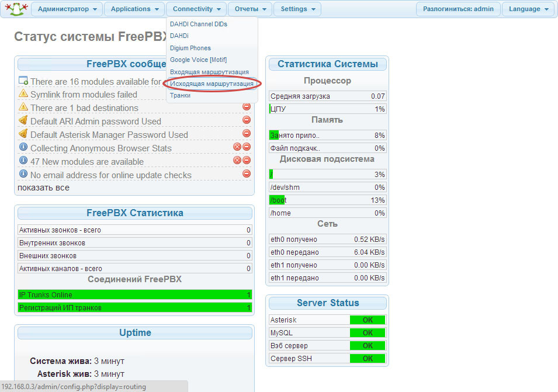Click the MySQL OK status indicator
558x392 pixels.
point(368,332)
